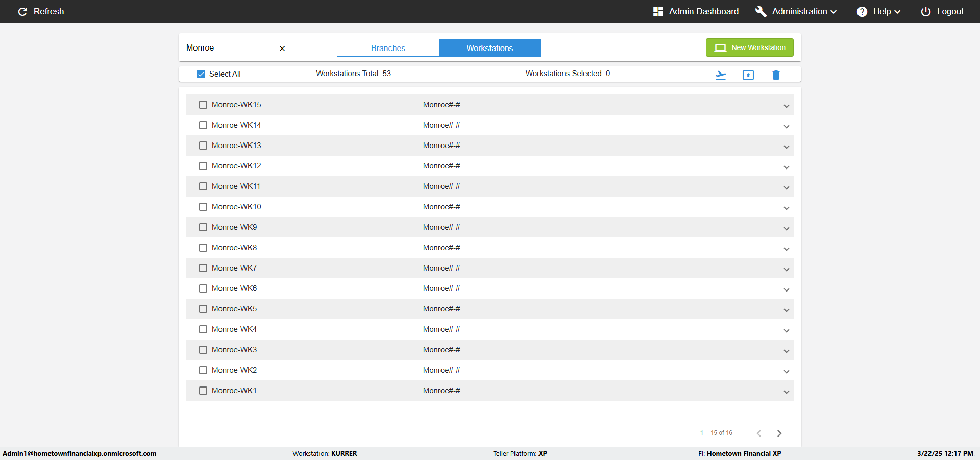Check the Monroe-WK10 checkbox
980x460 pixels.
[203, 207]
